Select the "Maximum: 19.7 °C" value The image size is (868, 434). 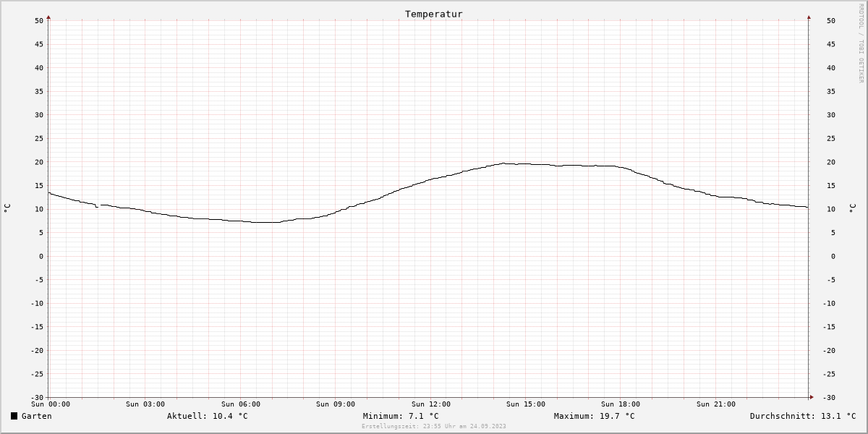(x=595, y=416)
